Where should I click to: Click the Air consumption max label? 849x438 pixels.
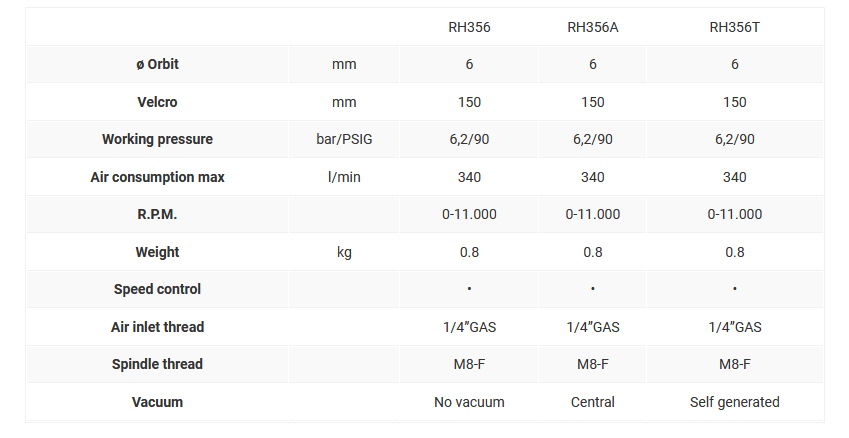(x=157, y=177)
